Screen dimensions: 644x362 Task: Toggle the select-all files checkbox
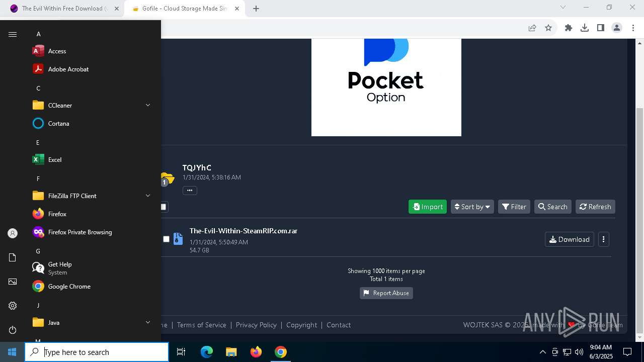163,207
